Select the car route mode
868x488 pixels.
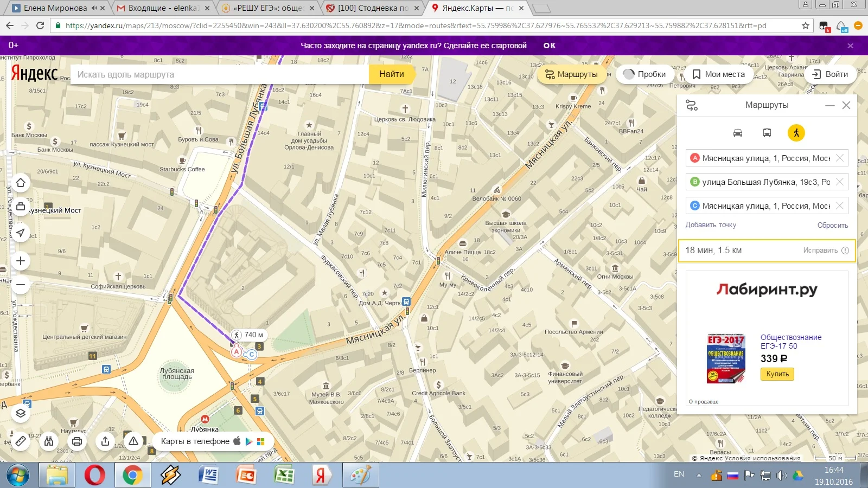click(x=738, y=133)
